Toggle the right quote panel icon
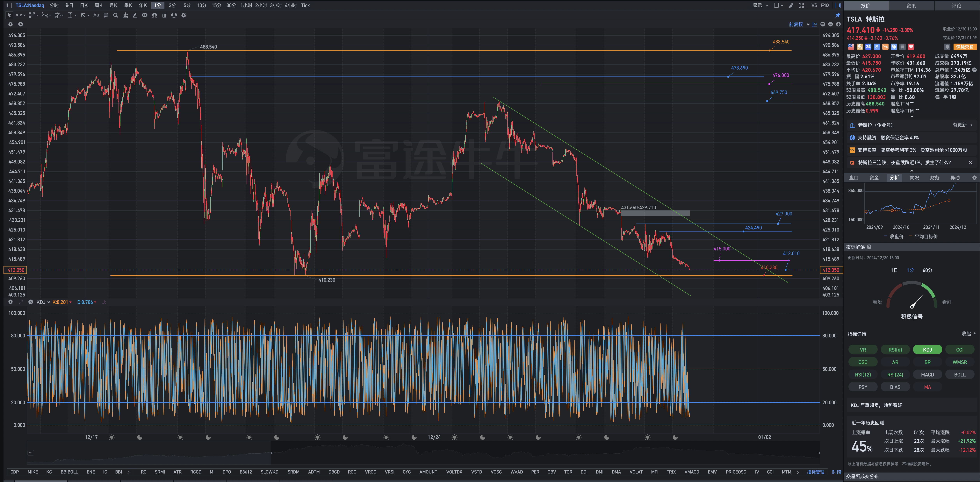The width and height of the screenshot is (980, 482). (838, 5)
